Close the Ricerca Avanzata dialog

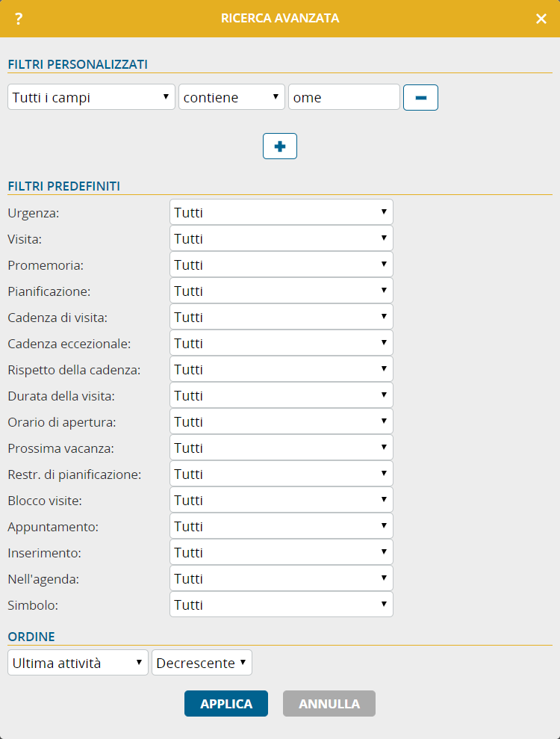click(541, 19)
